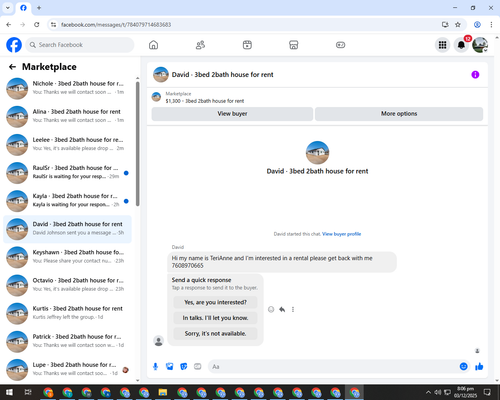Image resolution: width=500 pixels, height=400 pixels.
Task: Open the install app icon in address bar
Action: pos(445,25)
